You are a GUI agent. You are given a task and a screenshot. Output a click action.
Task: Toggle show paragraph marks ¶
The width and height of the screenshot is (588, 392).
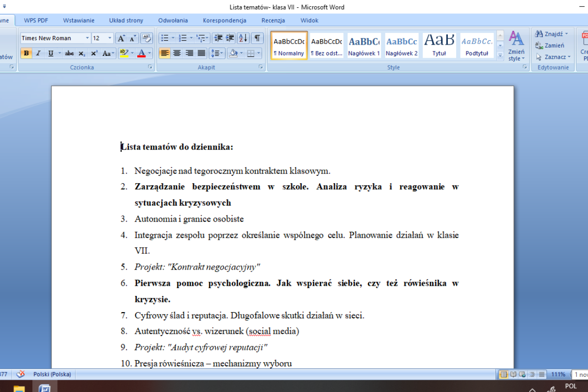coord(257,38)
